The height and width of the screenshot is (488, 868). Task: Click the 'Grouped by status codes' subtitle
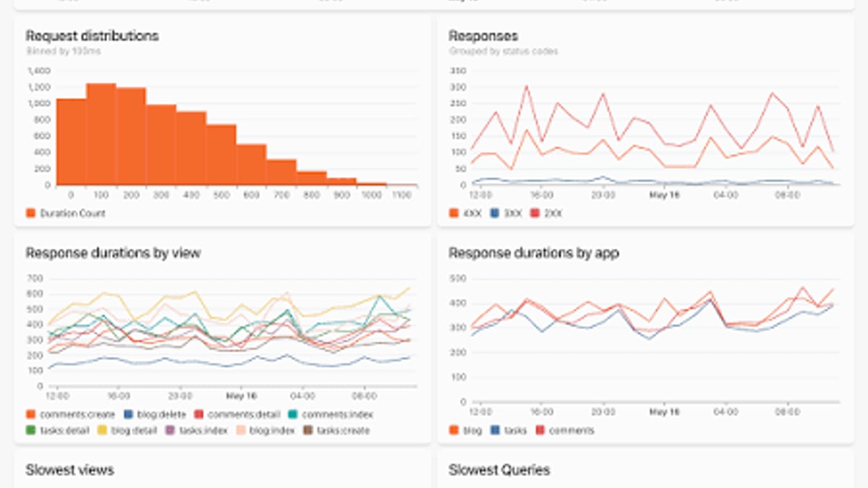pos(503,52)
